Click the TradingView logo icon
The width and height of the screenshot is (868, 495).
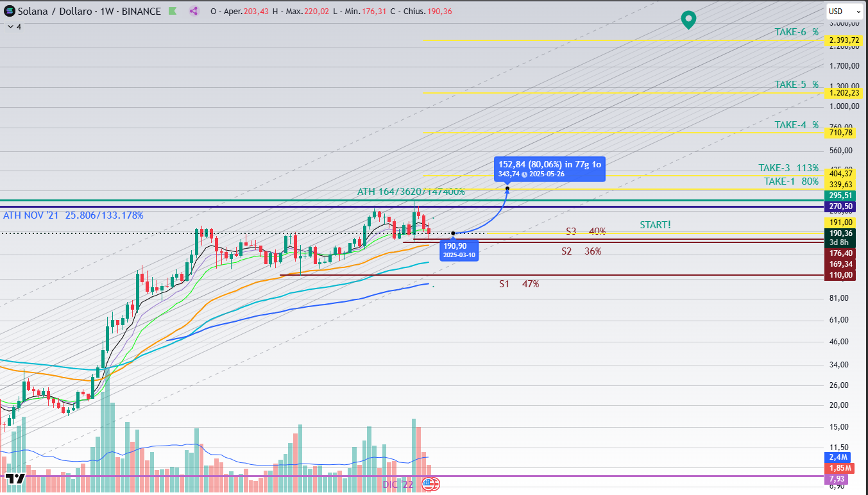coord(15,478)
